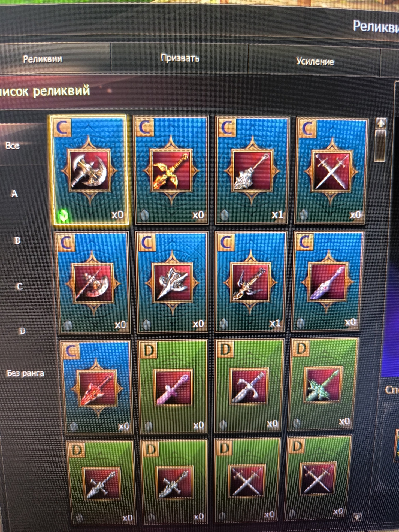The width and height of the screenshot is (399, 532).
Task: Click the scroll up arrow of relic list
Action: (381, 124)
